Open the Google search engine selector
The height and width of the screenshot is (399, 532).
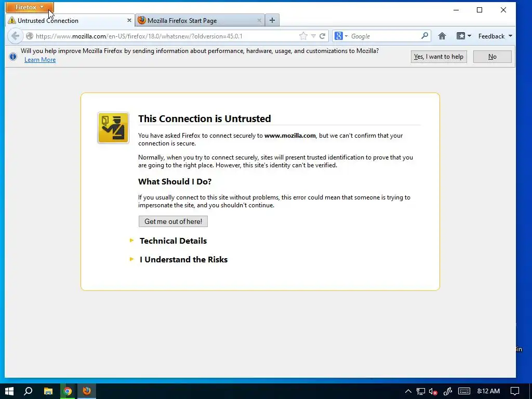point(341,36)
